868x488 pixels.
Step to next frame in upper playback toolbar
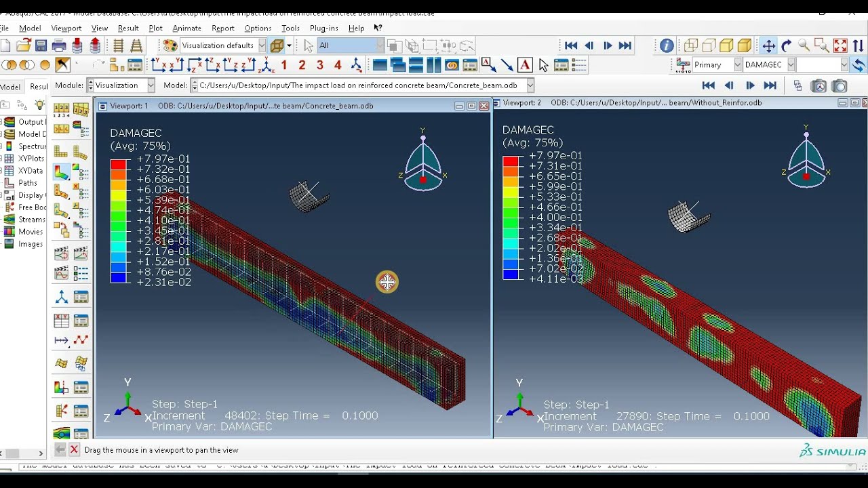(x=608, y=45)
